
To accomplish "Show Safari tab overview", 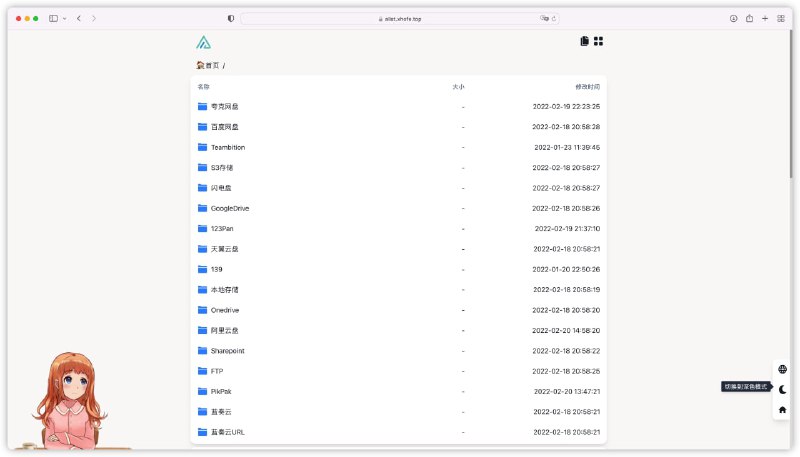I will pyautogui.click(x=780, y=18).
